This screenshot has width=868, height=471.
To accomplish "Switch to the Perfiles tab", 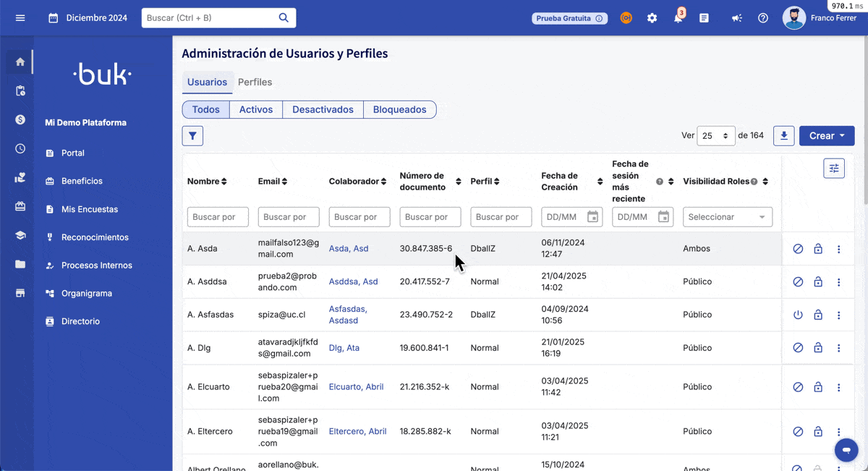I will point(255,82).
